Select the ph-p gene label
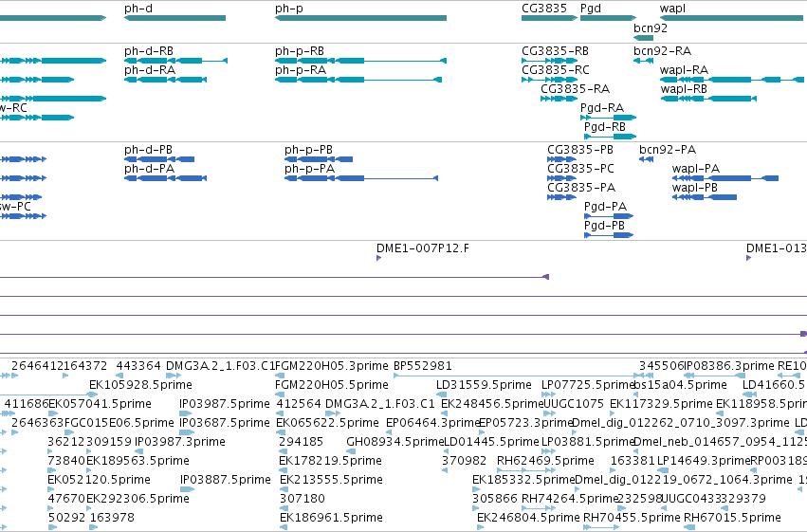Screen dimensions: 807x532 (289, 9)
